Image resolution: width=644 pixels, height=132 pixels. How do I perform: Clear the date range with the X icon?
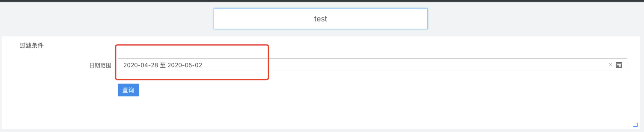[610, 65]
